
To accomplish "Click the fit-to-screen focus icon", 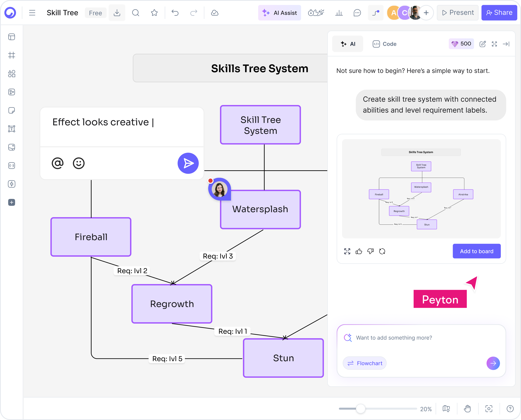I will 489,409.
